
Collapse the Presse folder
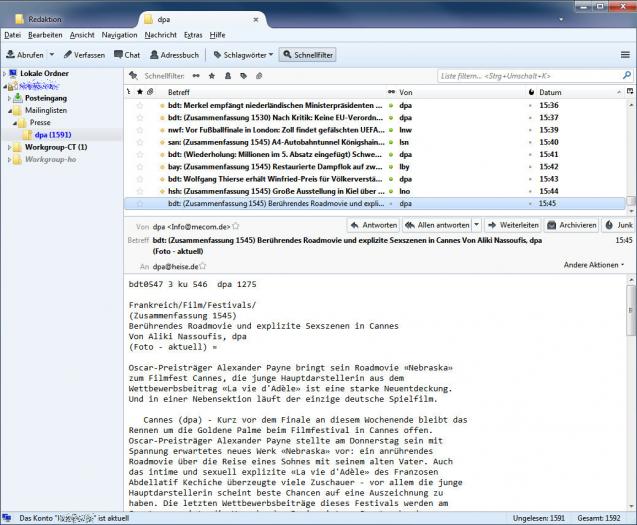coord(15,123)
